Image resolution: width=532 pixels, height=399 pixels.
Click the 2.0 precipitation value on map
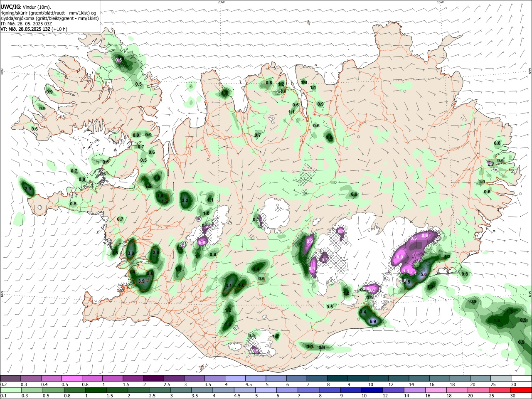[x=329, y=138]
